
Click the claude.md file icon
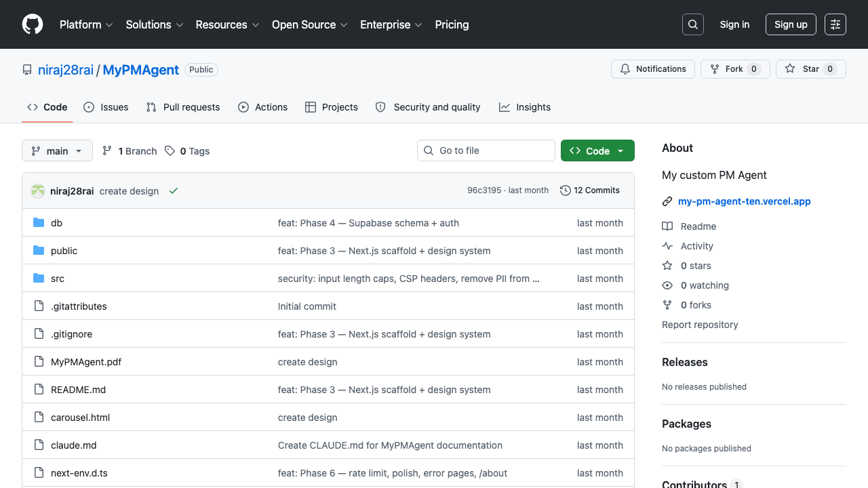[39, 445]
